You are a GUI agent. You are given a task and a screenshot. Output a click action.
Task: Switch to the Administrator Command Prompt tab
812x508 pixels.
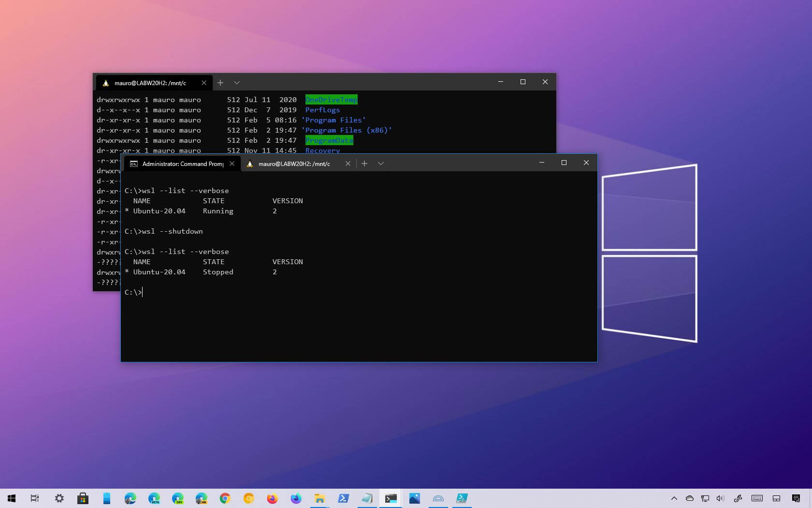(179, 164)
